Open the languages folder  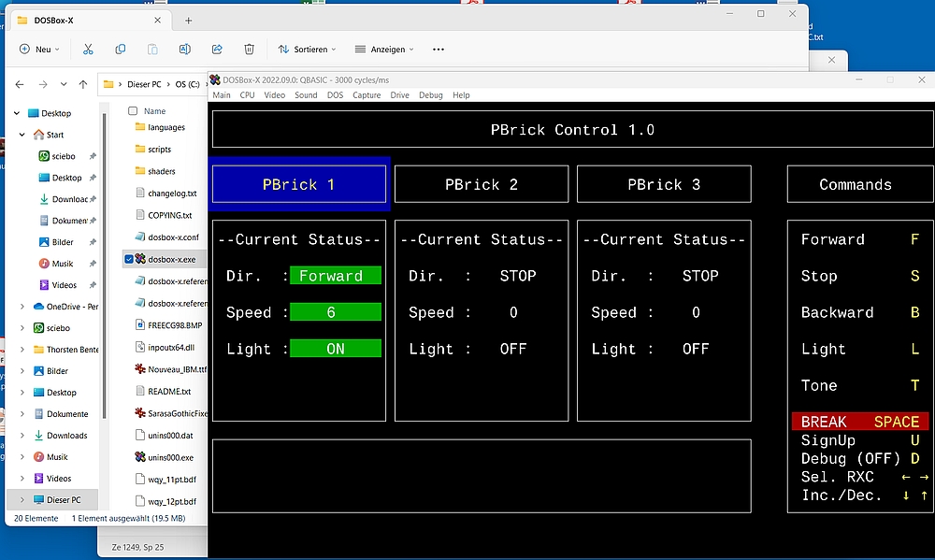coord(160,127)
